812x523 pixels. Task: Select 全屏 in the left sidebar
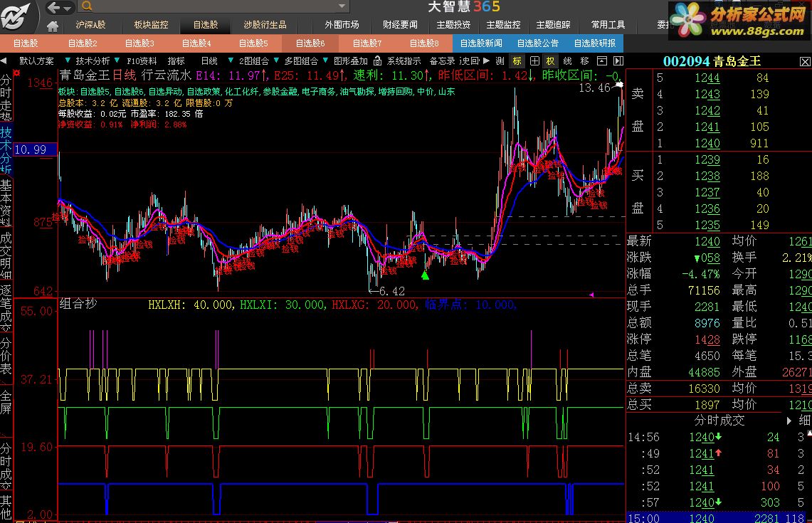coord(6,403)
